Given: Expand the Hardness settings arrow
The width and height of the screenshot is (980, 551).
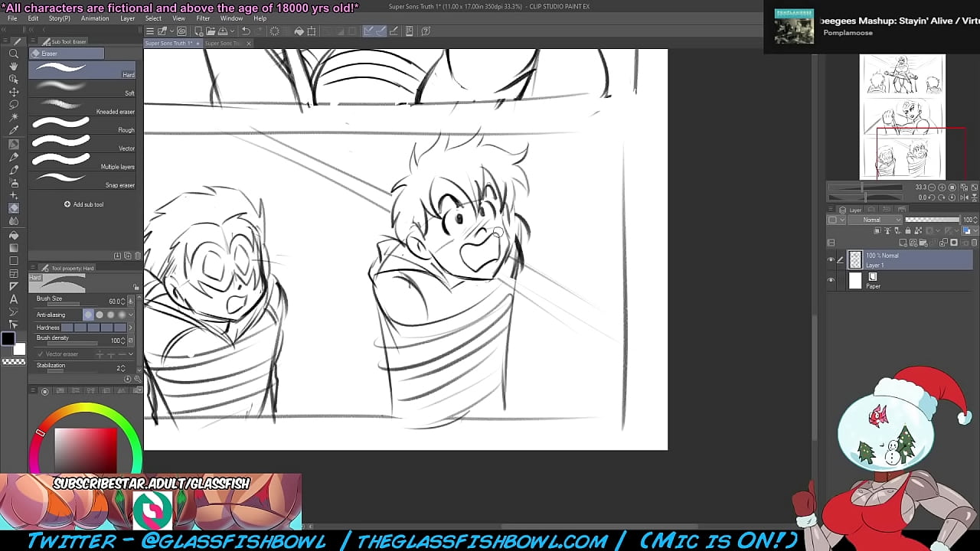Looking at the screenshot, I should pyautogui.click(x=130, y=328).
